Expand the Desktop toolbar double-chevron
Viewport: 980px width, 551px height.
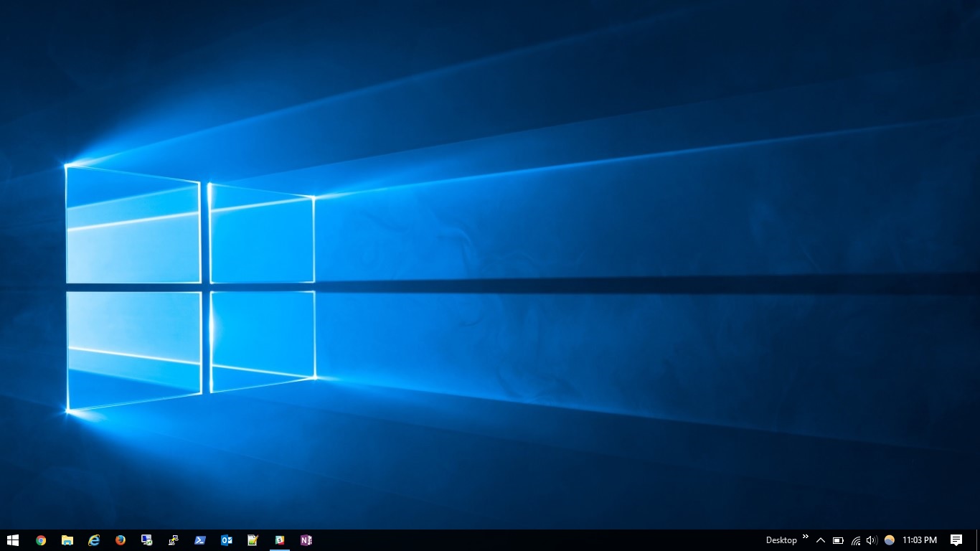pyautogui.click(x=806, y=537)
